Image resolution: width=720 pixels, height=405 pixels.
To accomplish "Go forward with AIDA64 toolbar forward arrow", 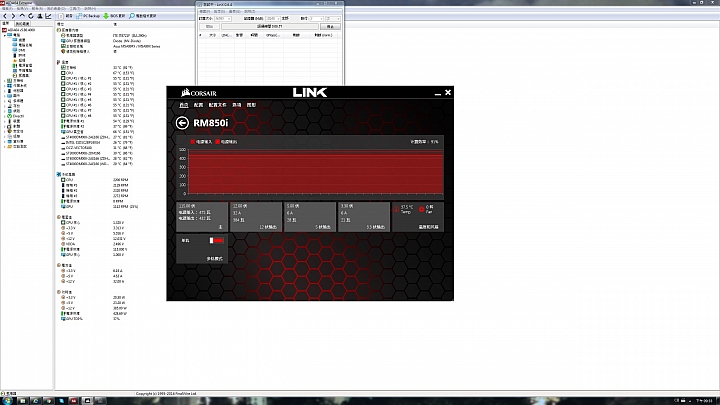I will [13, 16].
